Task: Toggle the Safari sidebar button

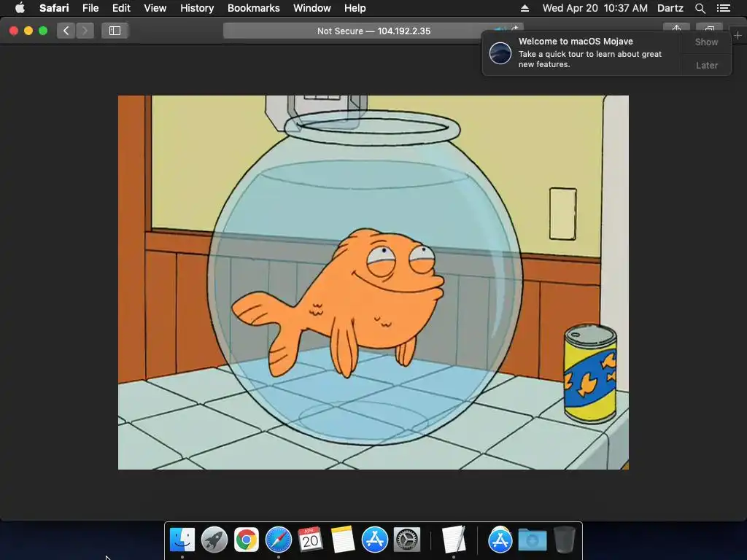Action: tap(115, 31)
